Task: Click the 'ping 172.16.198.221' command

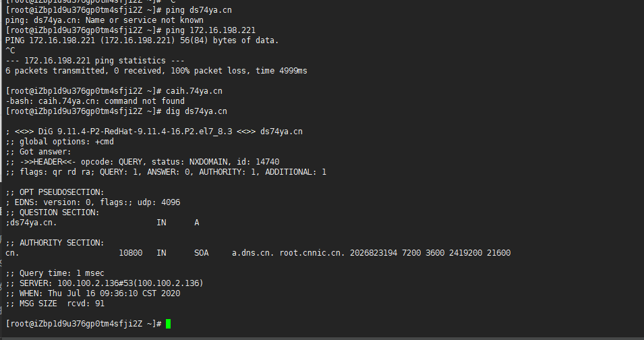Action: coord(210,30)
